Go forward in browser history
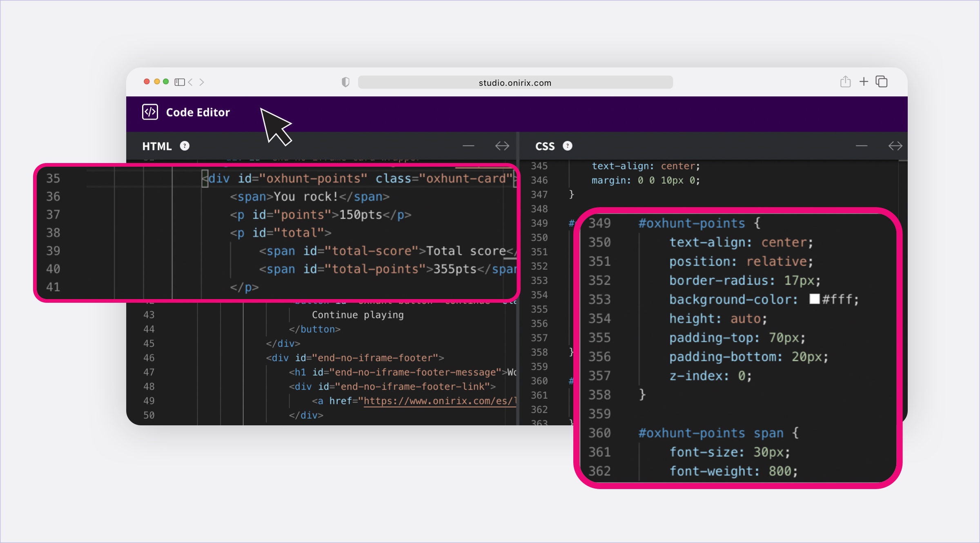 click(202, 82)
